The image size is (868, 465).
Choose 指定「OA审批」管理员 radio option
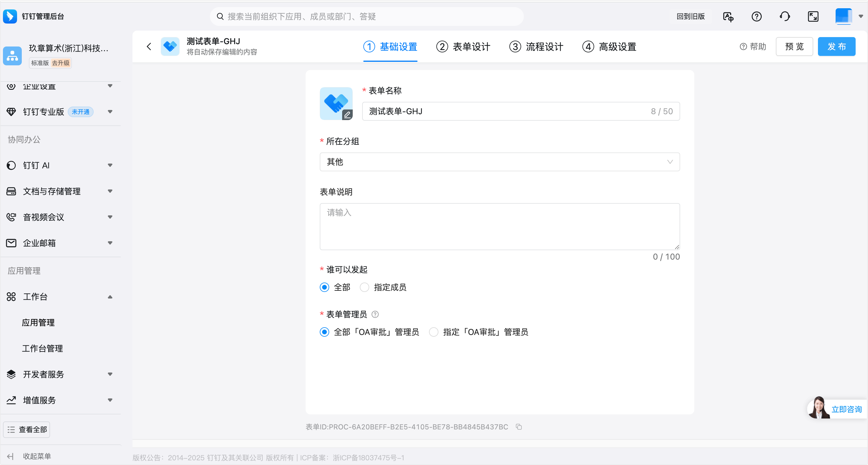click(434, 332)
